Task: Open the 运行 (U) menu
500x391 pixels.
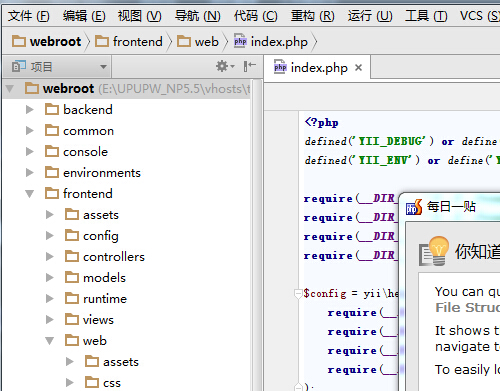Action: click(370, 16)
